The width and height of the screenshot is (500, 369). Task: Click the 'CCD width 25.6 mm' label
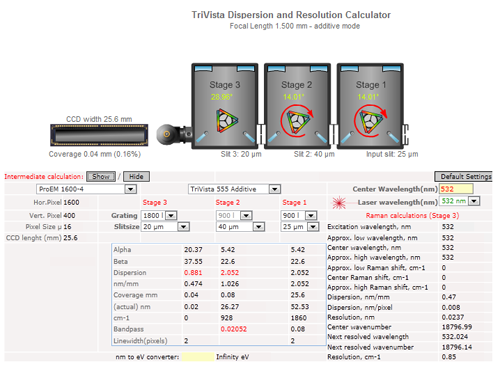point(99,119)
